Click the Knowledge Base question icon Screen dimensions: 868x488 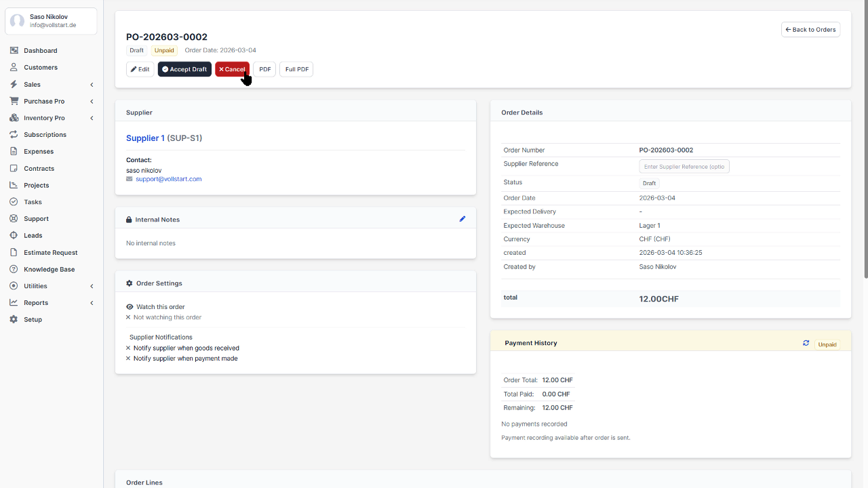coord(14,269)
